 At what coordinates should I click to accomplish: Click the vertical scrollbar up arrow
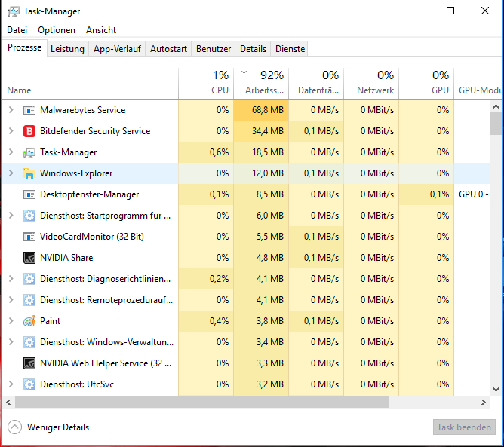[x=496, y=106]
